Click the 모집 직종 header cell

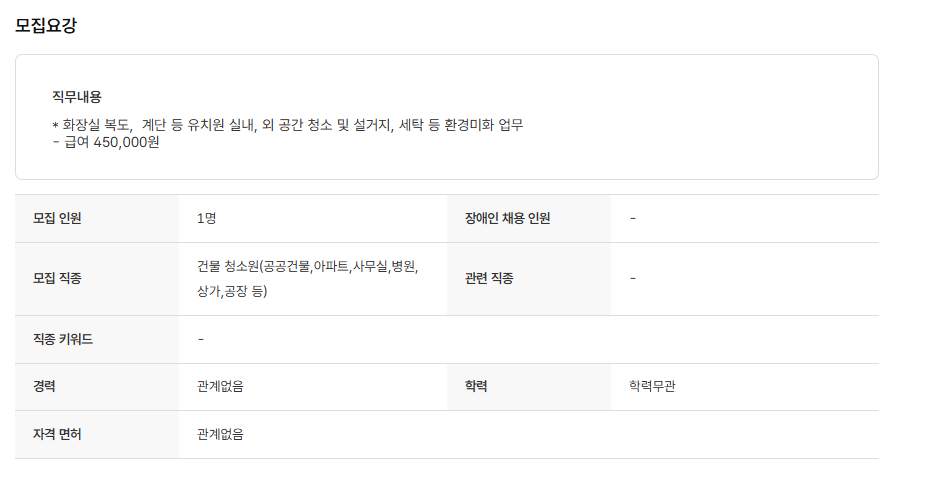point(57,278)
